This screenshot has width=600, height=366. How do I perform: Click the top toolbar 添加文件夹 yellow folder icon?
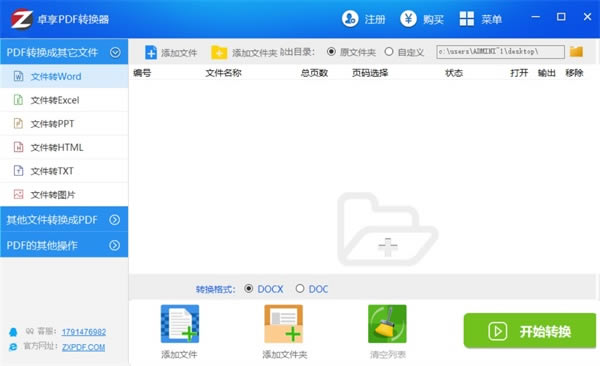pyautogui.click(x=219, y=52)
